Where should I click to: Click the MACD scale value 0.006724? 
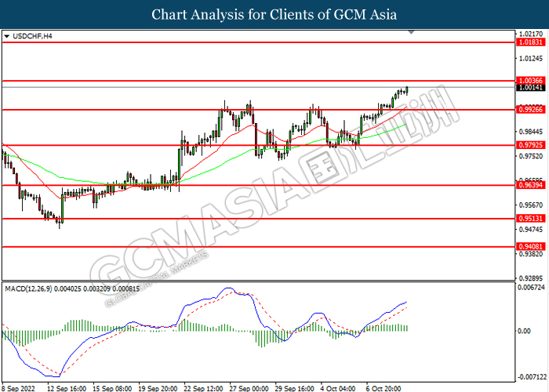pyautogui.click(x=533, y=288)
